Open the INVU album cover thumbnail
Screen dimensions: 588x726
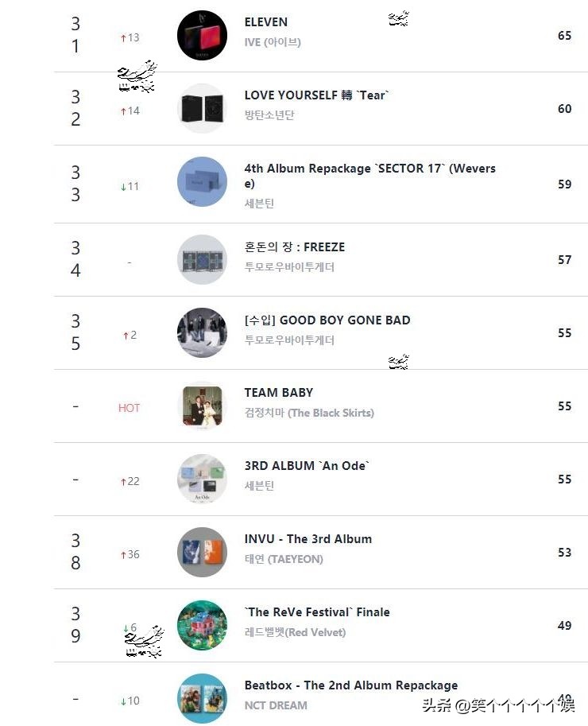click(x=202, y=552)
